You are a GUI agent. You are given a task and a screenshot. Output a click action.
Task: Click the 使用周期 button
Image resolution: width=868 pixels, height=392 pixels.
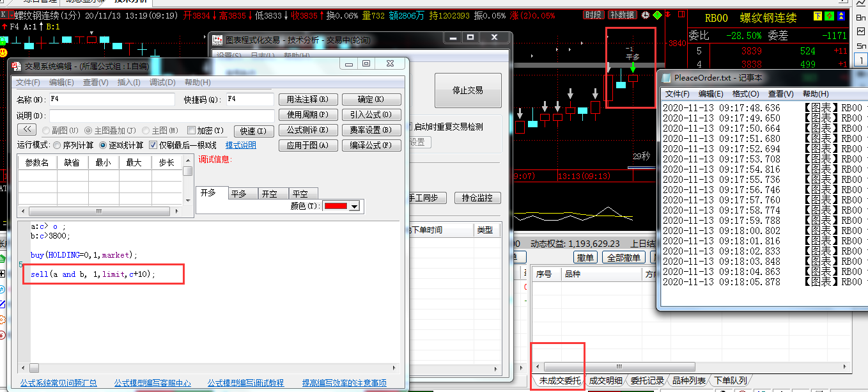[x=307, y=115]
